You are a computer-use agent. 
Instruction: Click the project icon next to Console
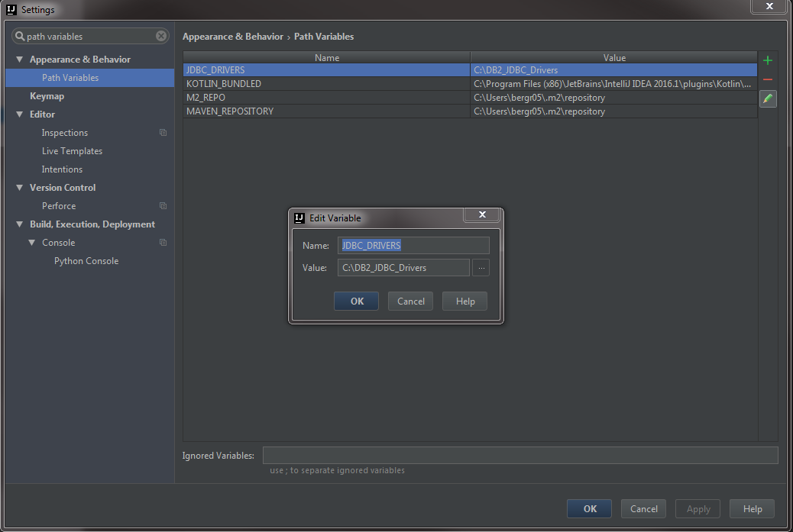click(x=163, y=243)
